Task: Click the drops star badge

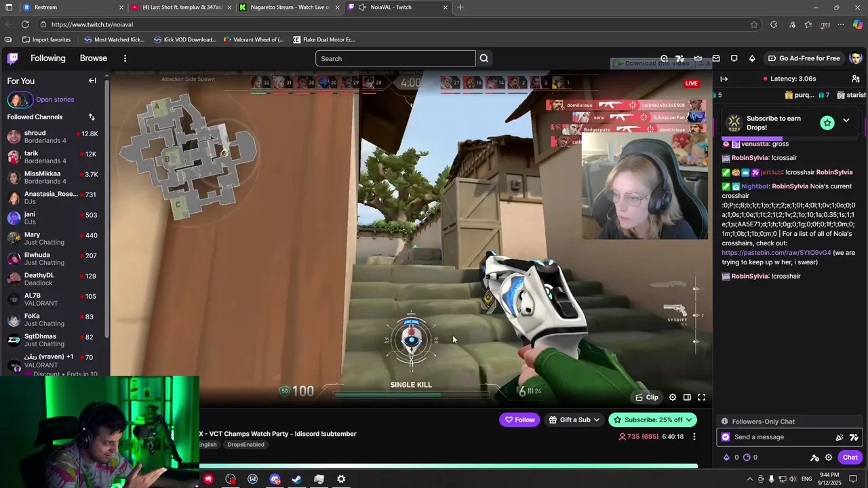Action: click(x=827, y=123)
